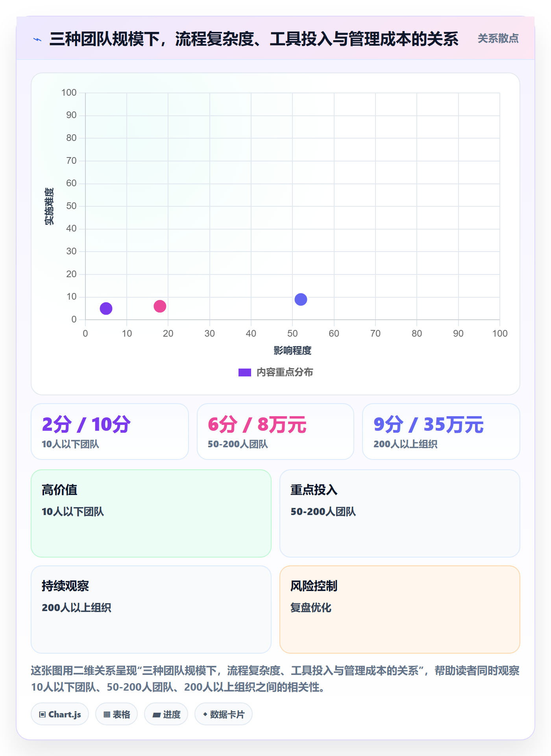Select the 9分 / 35万元 stat card
Screen dimensions: 551x756
[441, 432]
